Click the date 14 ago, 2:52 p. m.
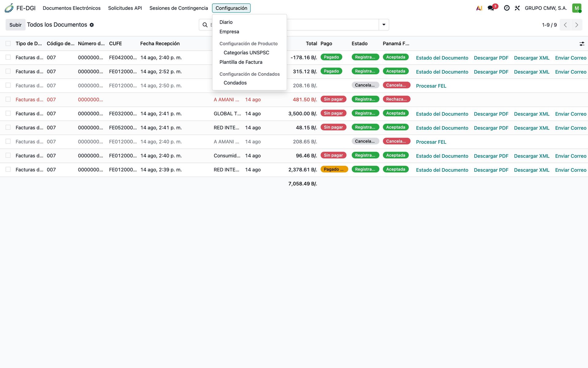The height and width of the screenshot is (368, 588). click(161, 71)
